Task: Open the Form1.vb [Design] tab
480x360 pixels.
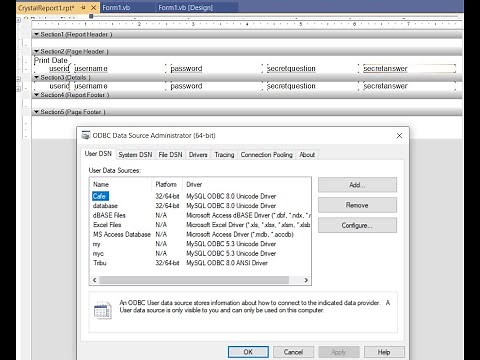Action: pyautogui.click(x=185, y=7)
